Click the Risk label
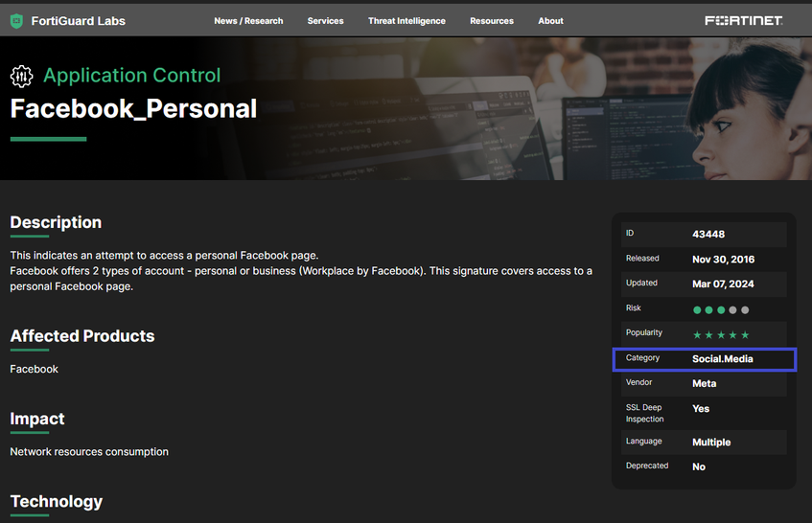Viewport: 812px width, 523px height. tap(634, 307)
